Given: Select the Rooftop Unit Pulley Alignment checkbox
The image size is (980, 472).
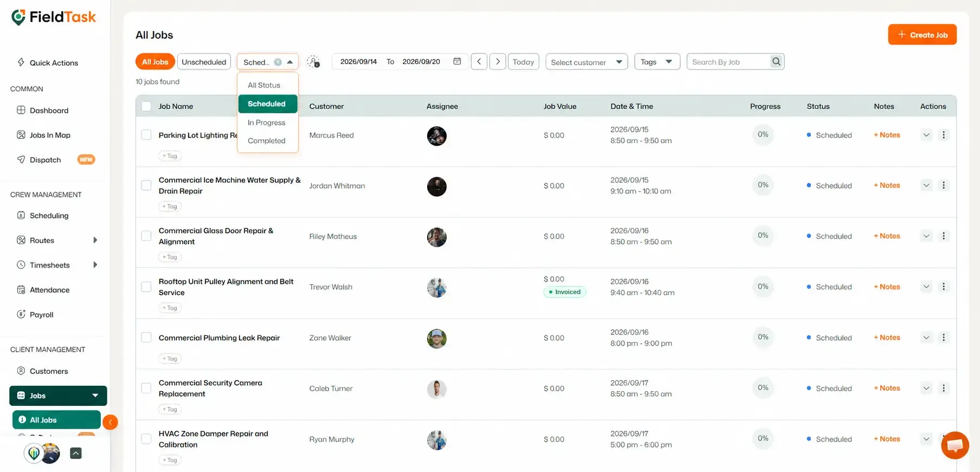Looking at the screenshot, I should pos(146,286).
